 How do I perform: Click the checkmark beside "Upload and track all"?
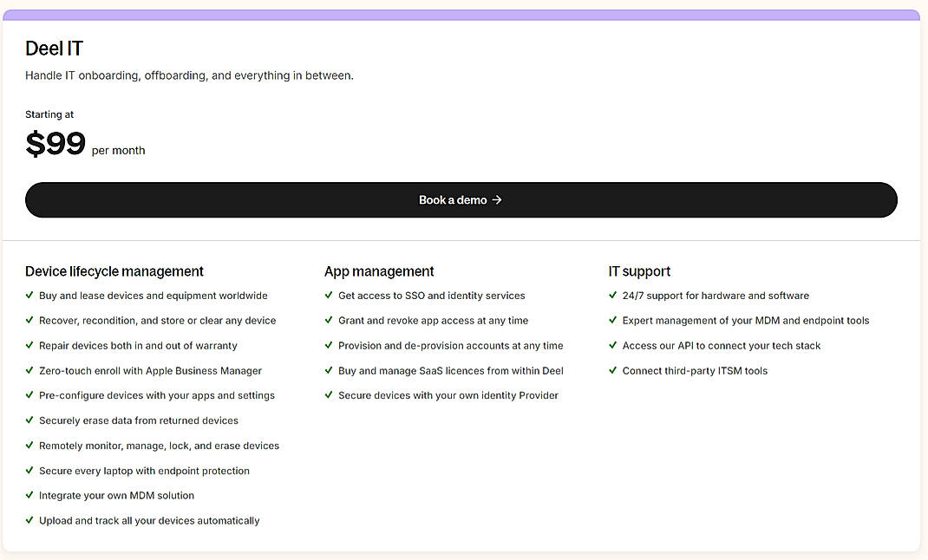coord(29,520)
